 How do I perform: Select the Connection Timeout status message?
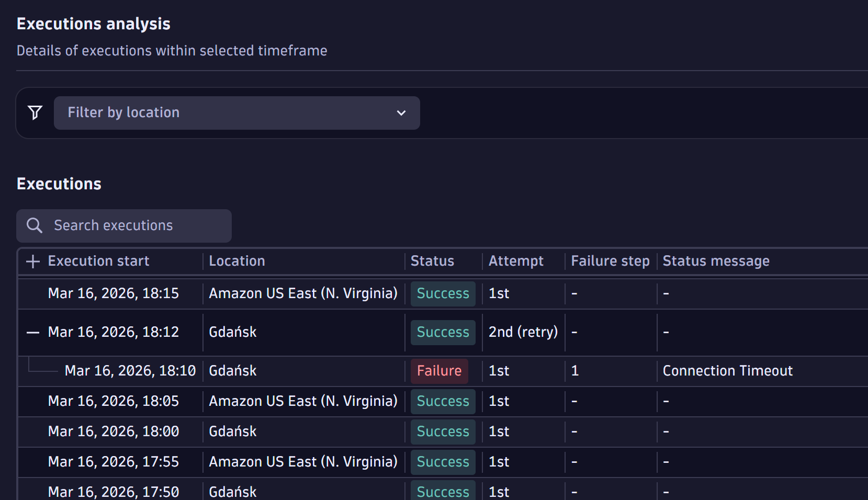(728, 371)
